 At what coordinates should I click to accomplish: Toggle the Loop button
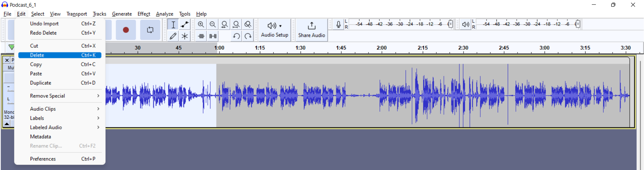(x=150, y=30)
